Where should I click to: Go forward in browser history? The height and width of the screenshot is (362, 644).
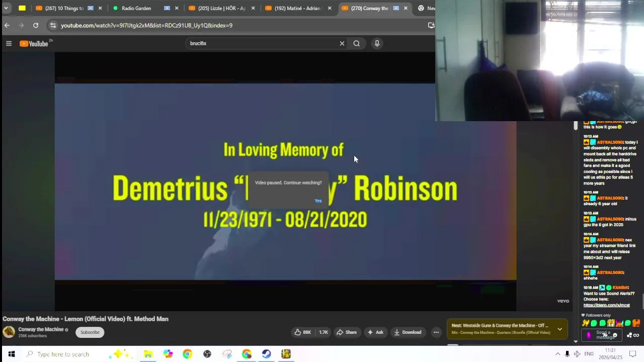point(21,25)
